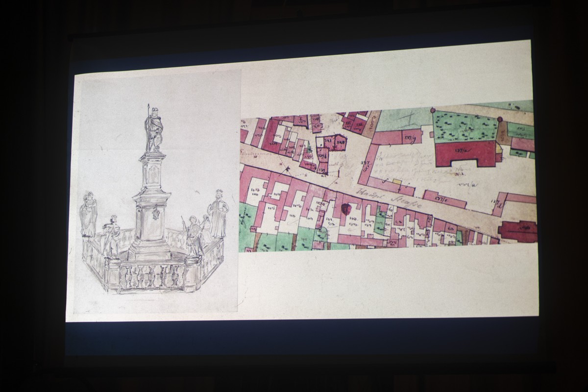The height and width of the screenshot is (392, 588).
Task: Click the hanging lantern on the pedestal
Action: (x=155, y=214)
